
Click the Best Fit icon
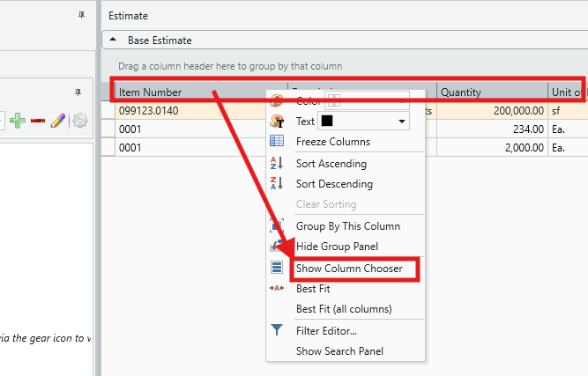[277, 289]
